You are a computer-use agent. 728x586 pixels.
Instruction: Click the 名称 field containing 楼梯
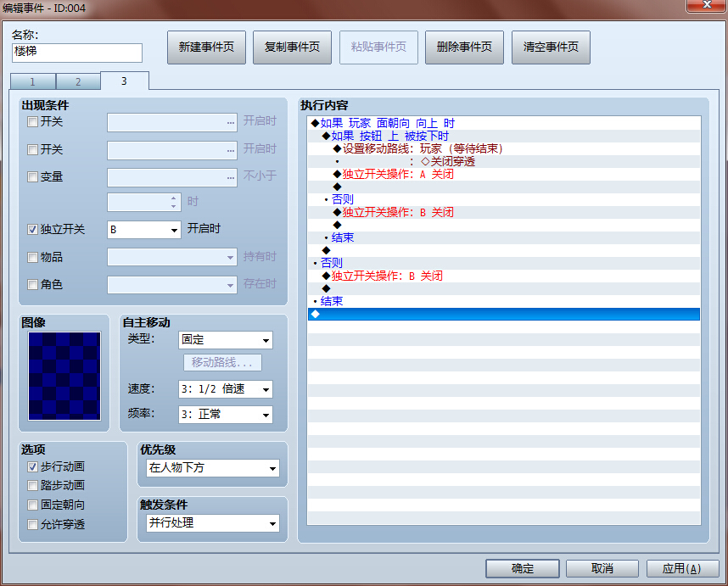point(77,53)
